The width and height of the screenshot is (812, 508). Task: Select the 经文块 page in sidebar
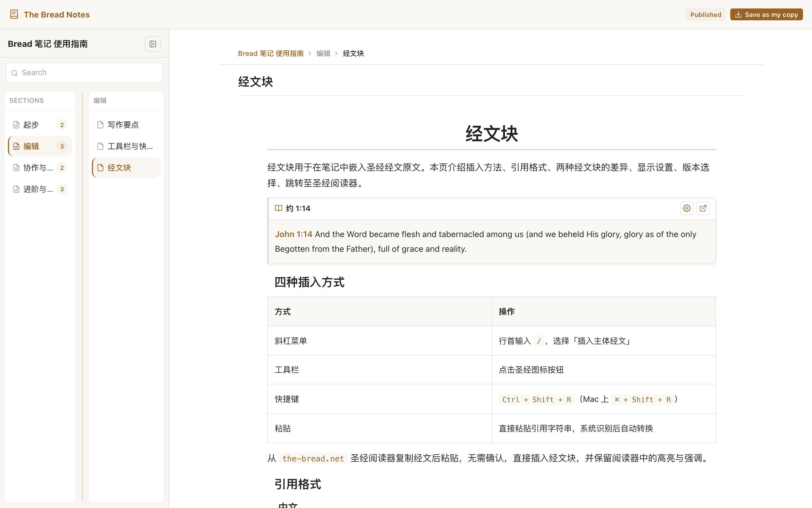[x=126, y=168]
